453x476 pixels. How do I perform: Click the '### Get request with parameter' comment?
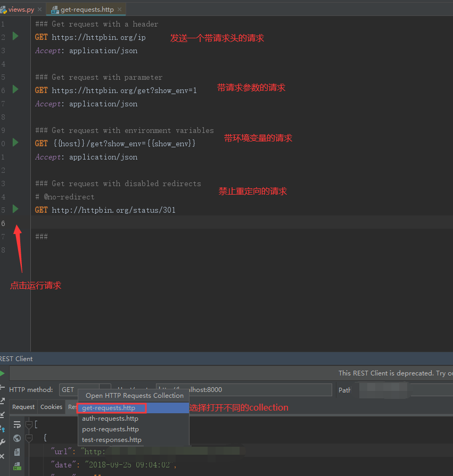click(98, 78)
